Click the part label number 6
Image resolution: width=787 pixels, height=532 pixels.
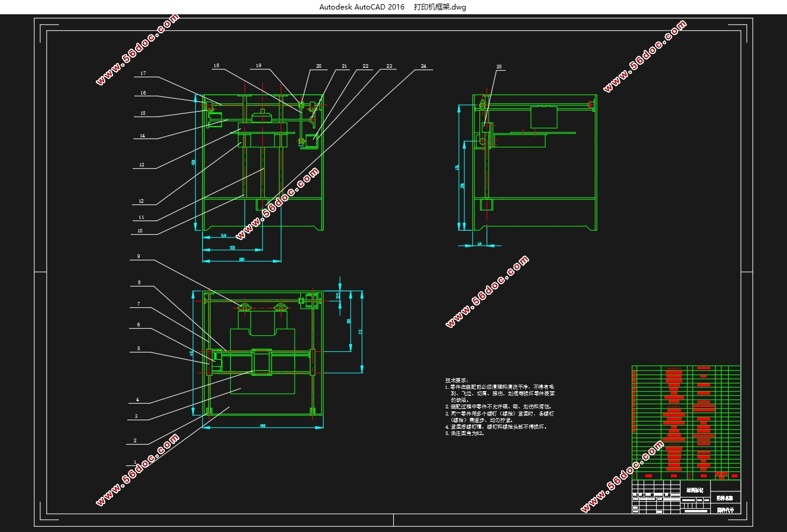click(x=138, y=325)
